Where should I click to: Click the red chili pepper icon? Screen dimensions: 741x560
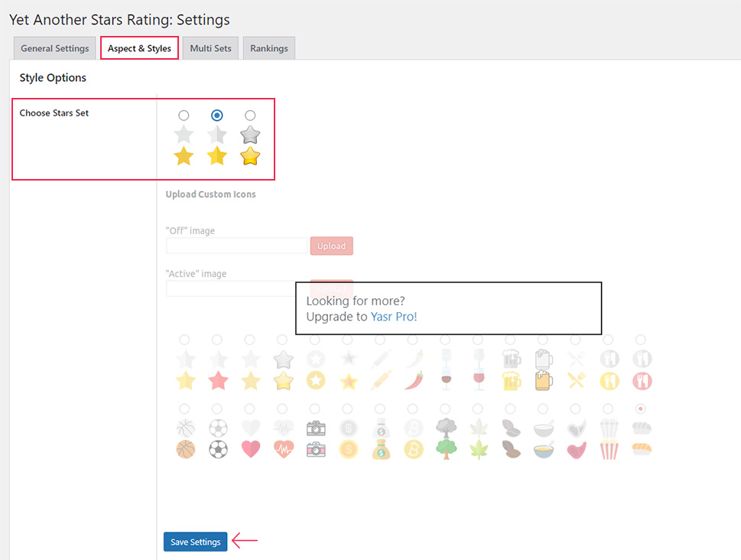tap(414, 381)
